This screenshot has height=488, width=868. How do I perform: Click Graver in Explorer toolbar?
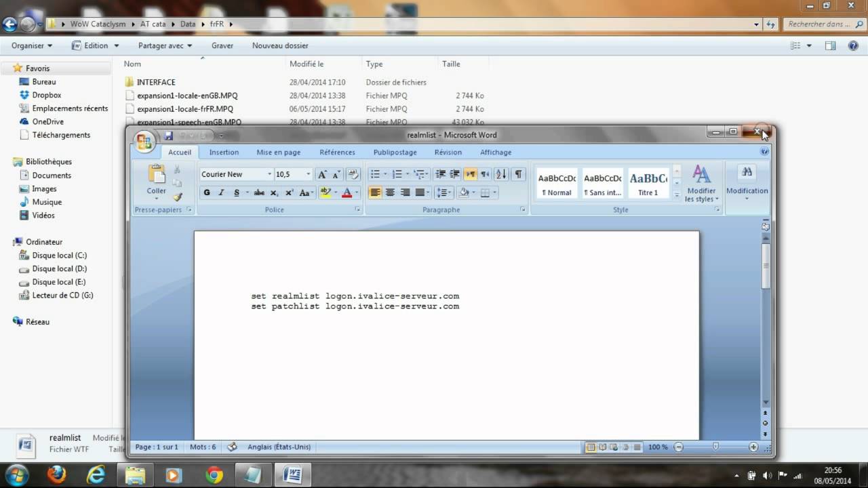[222, 45]
